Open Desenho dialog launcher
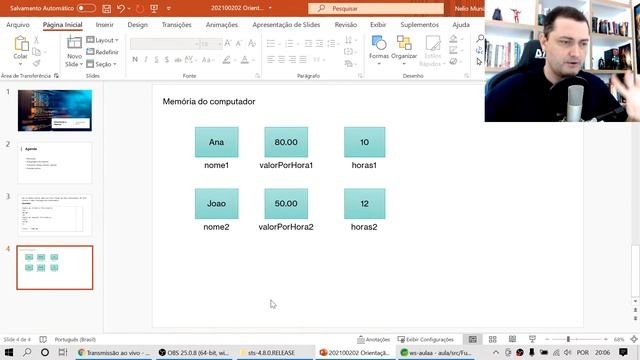Screen dimensions: 640x360 (467, 76)
